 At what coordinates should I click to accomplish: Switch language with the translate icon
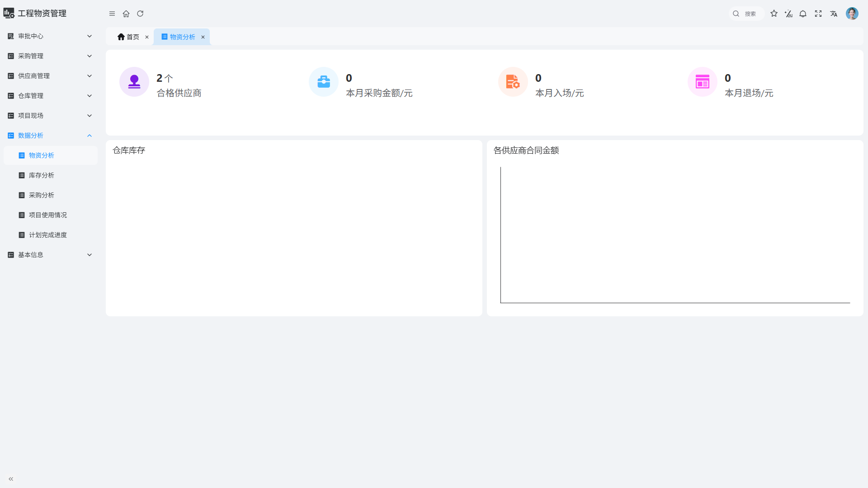click(x=834, y=14)
